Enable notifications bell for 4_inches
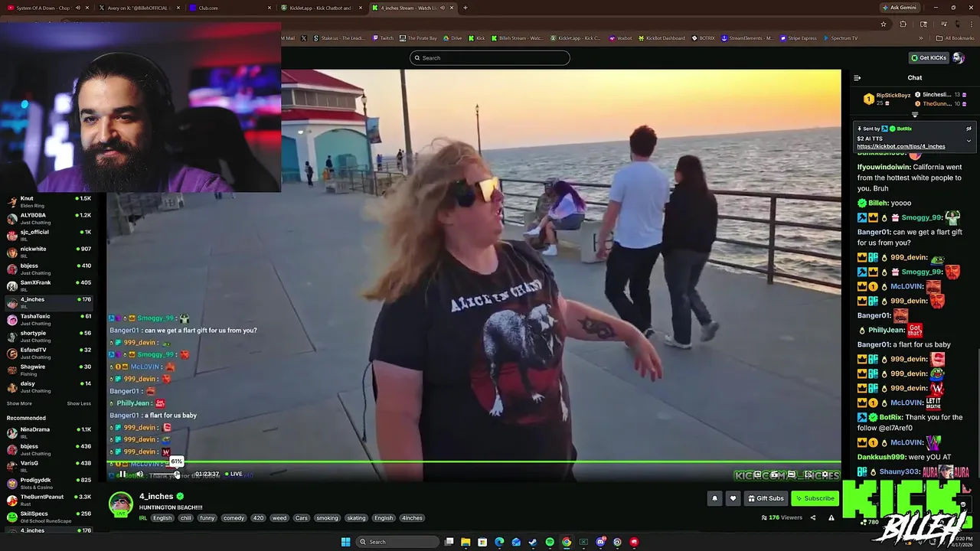Viewport: 980px width, 551px height. 714,498
